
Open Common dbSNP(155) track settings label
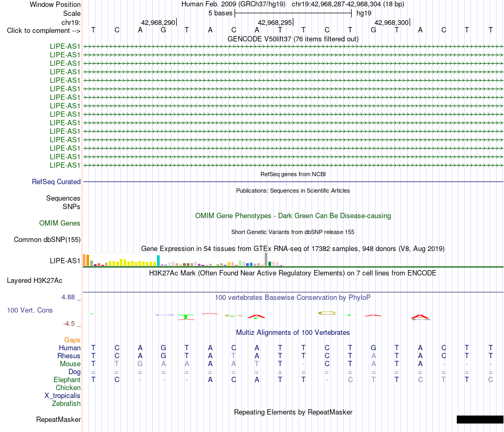pyautogui.click(x=47, y=239)
